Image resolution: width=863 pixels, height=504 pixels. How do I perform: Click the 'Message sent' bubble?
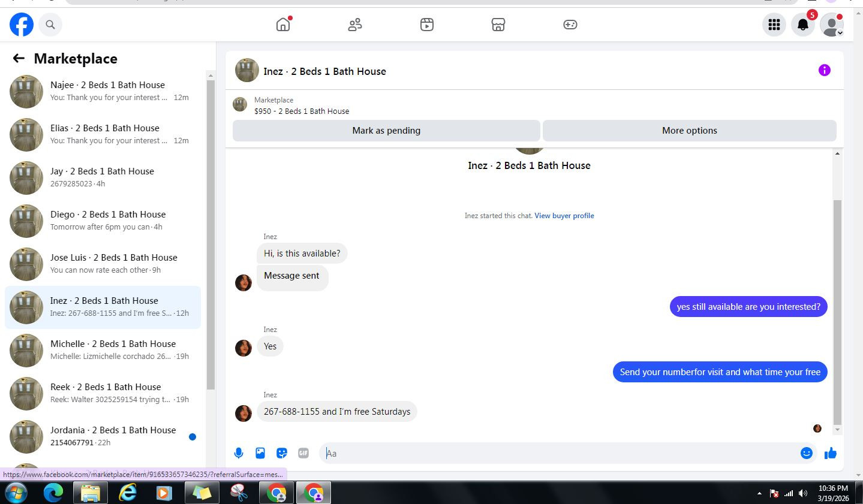pyautogui.click(x=292, y=277)
